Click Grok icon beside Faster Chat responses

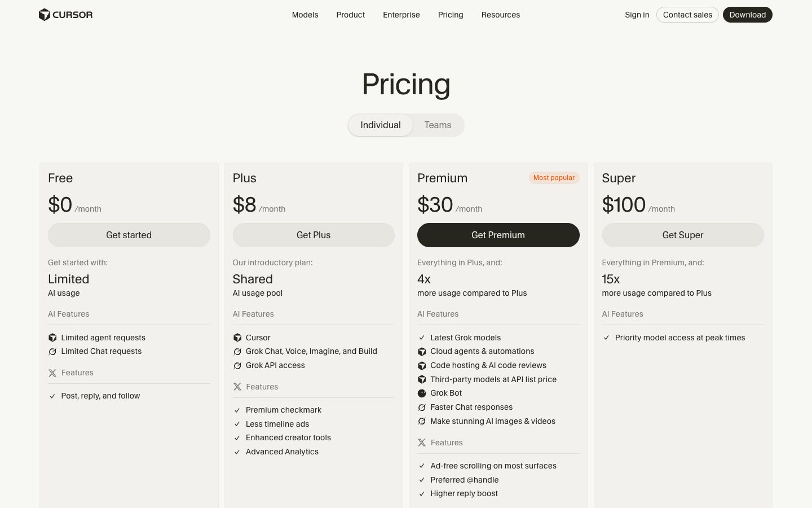pyautogui.click(x=422, y=408)
